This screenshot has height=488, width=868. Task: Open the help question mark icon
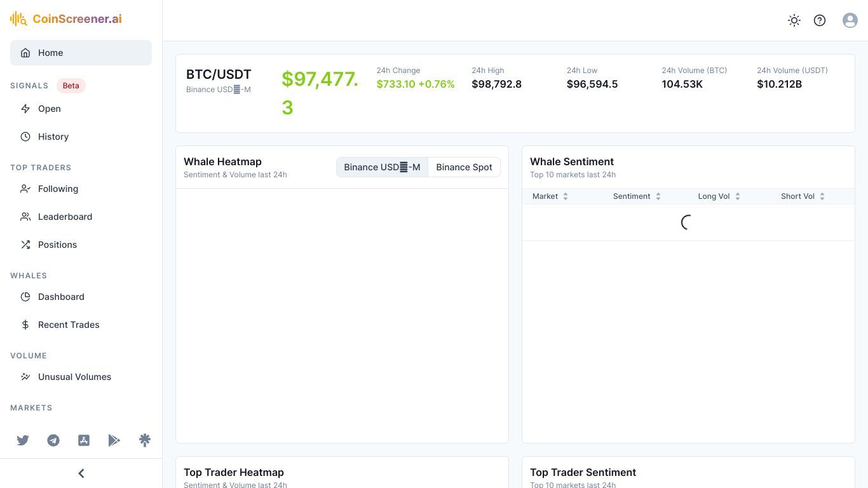[820, 20]
